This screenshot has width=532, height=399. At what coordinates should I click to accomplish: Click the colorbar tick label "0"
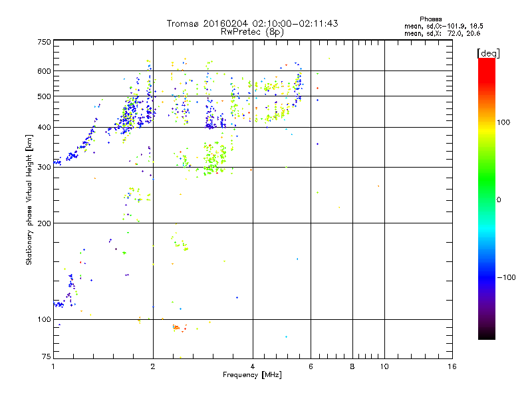click(499, 200)
